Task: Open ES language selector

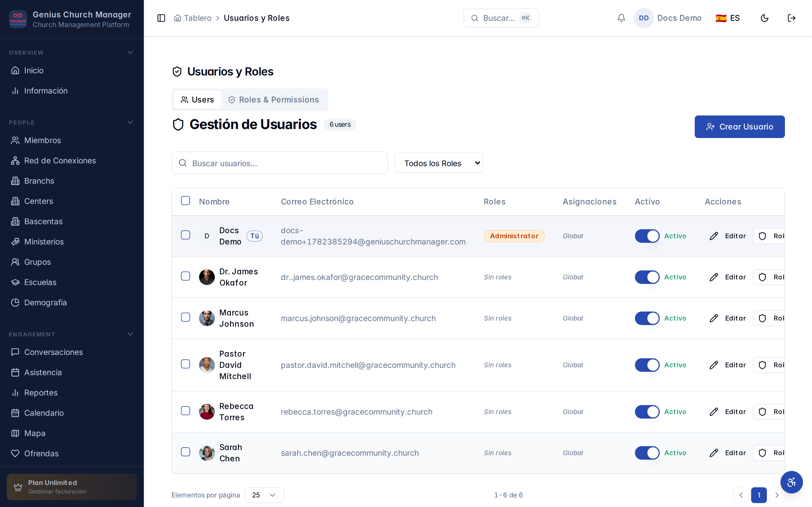Action: tap(728, 18)
